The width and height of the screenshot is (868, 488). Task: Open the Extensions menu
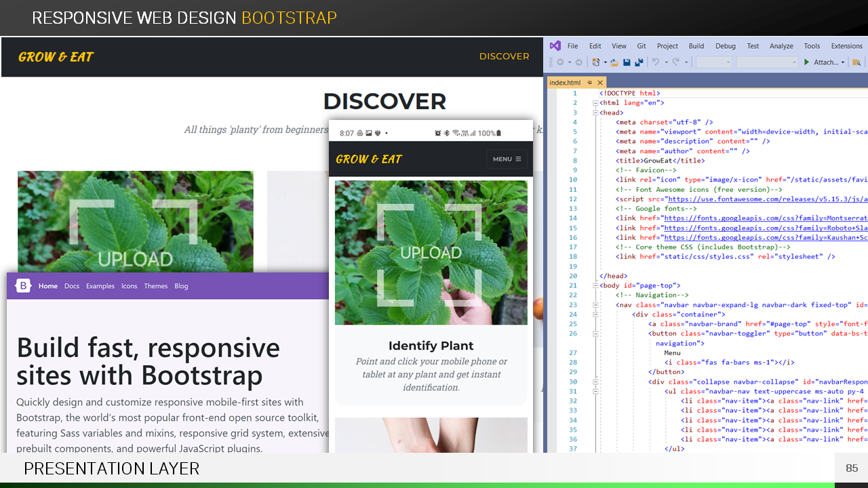click(x=846, y=46)
